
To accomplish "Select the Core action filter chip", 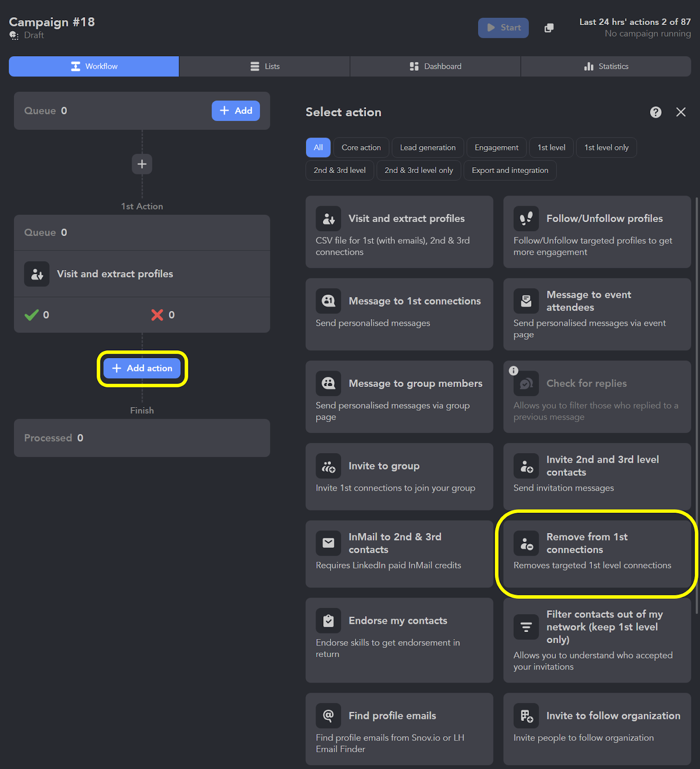I will 361,148.
